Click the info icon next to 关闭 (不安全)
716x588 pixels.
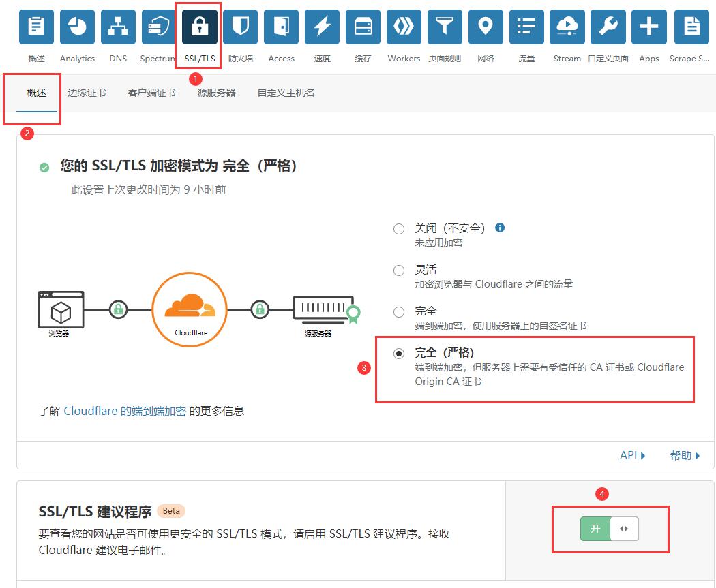pos(500,228)
